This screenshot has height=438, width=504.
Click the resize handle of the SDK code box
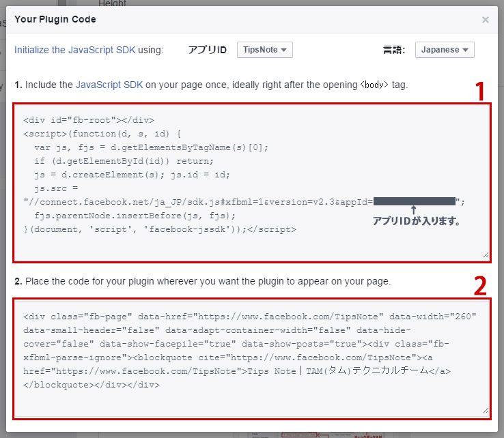(486, 255)
